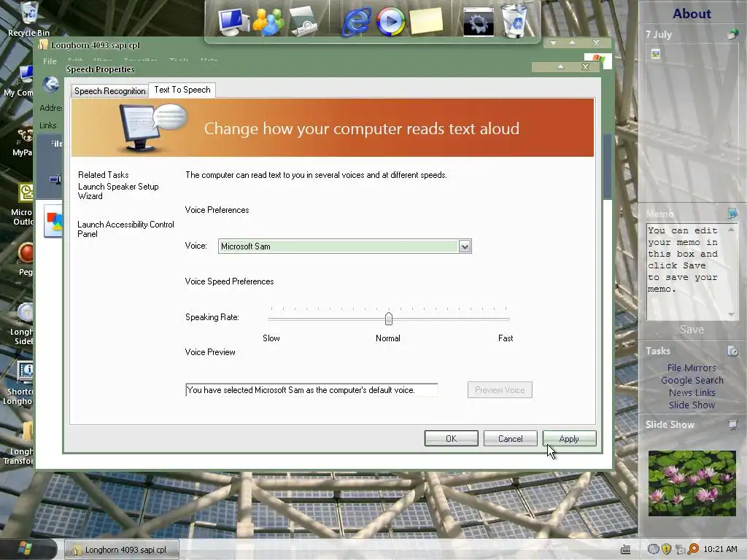Select the Text To Speech tab
Screen dimensions: 747x560
coord(182,90)
